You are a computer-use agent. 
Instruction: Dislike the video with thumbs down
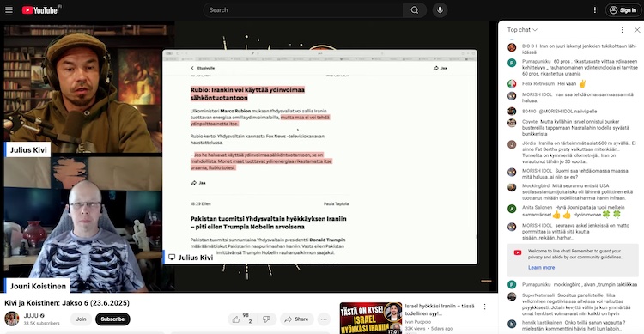coord(266,319)
